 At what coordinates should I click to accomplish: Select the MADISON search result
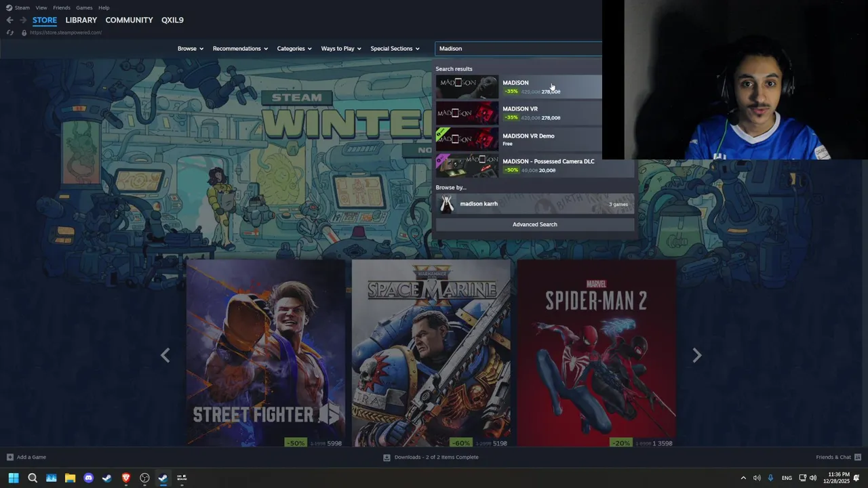519,87
